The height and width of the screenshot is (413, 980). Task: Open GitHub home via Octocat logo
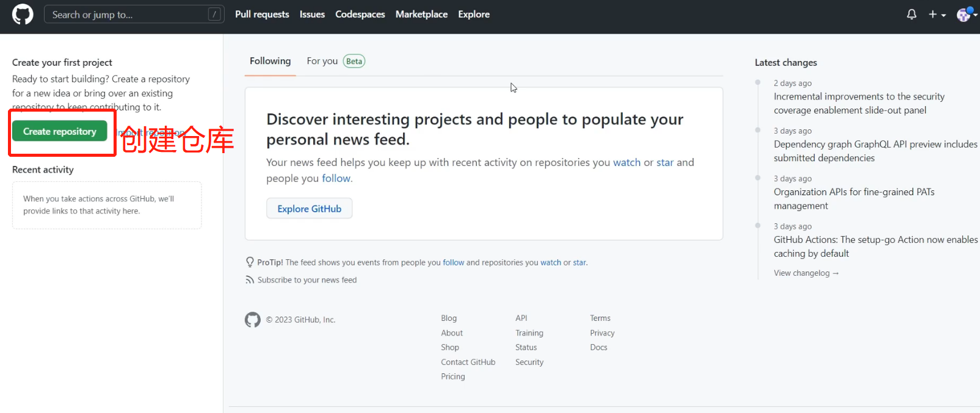pyautogui.click(x=23, y=14)
